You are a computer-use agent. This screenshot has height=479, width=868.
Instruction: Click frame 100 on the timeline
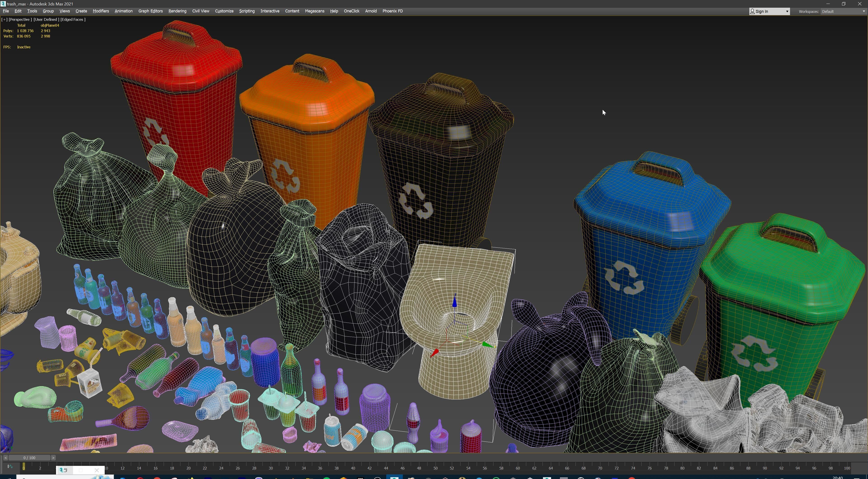pyautogui.click(x=847, y=468)
